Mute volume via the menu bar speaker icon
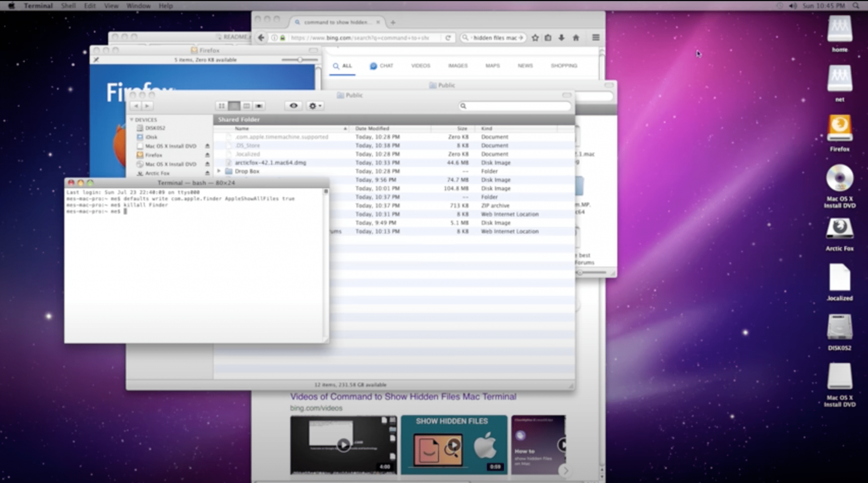The image size is (868, 483). tap(792, 6)
